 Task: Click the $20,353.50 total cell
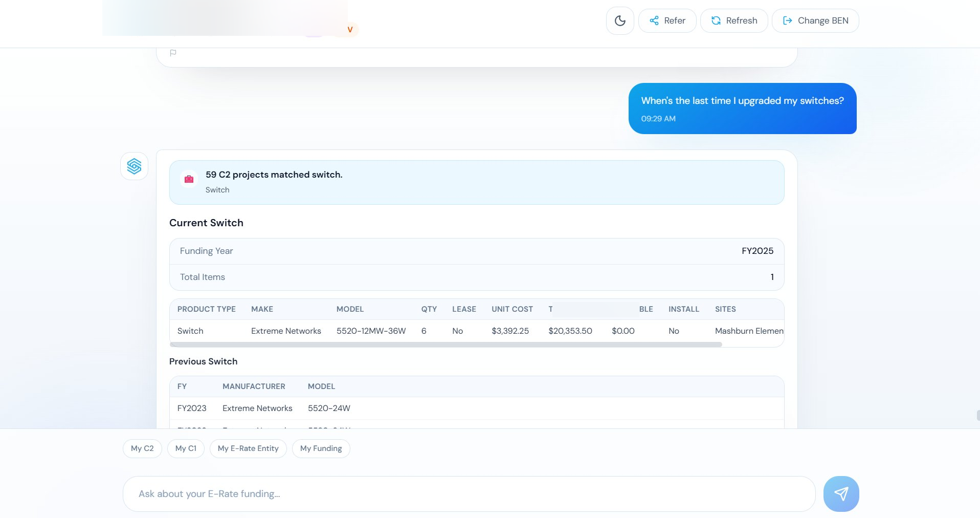(570, 331)
